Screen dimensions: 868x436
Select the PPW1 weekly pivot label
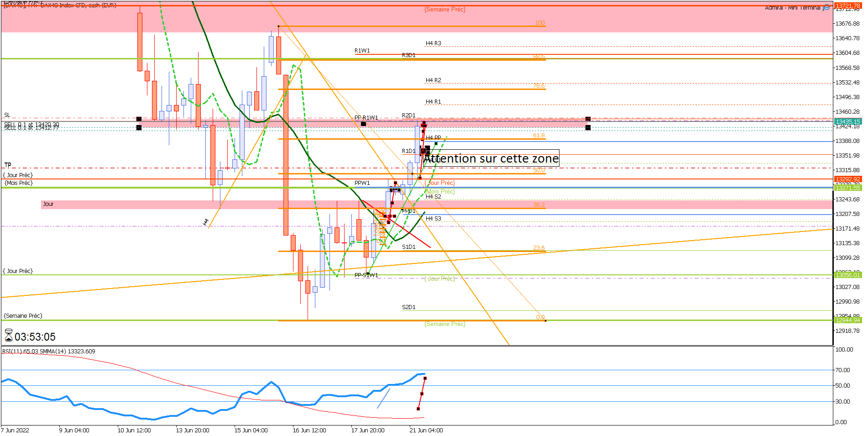(x=362, y=183)
